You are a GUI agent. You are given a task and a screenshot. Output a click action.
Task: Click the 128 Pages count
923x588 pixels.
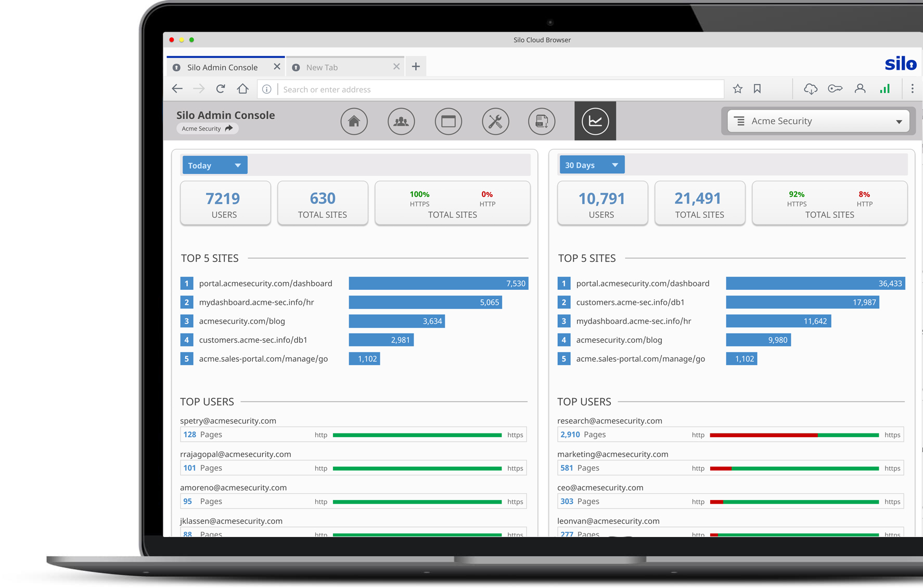coord(202,434)
